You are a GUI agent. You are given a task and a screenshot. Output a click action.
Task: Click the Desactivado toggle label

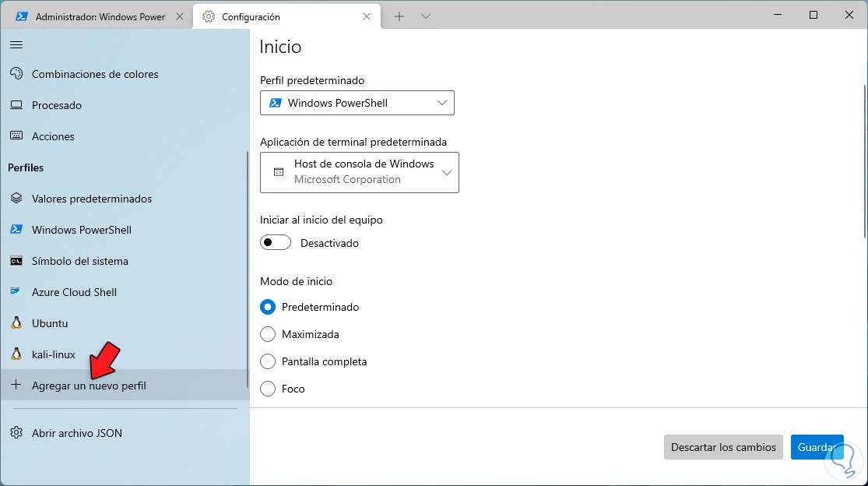329,243
